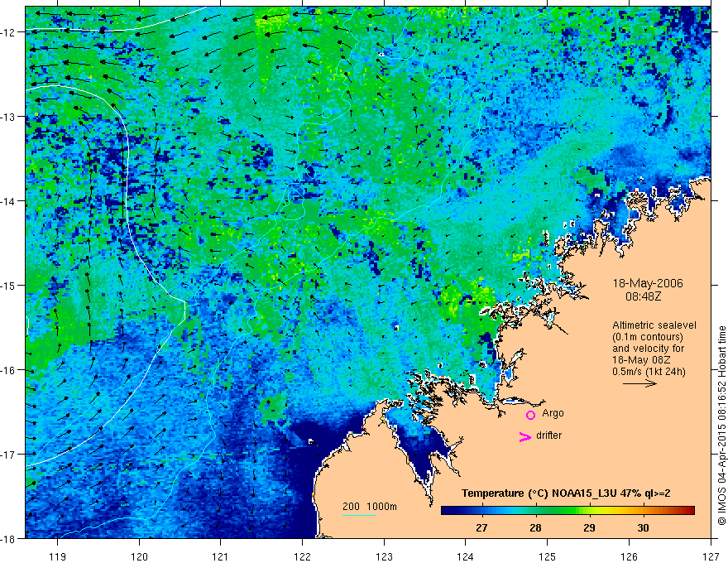728x563 pixels.
Task: Click the 0.5m/s velocity scale arrow
Action: (639, 383)
